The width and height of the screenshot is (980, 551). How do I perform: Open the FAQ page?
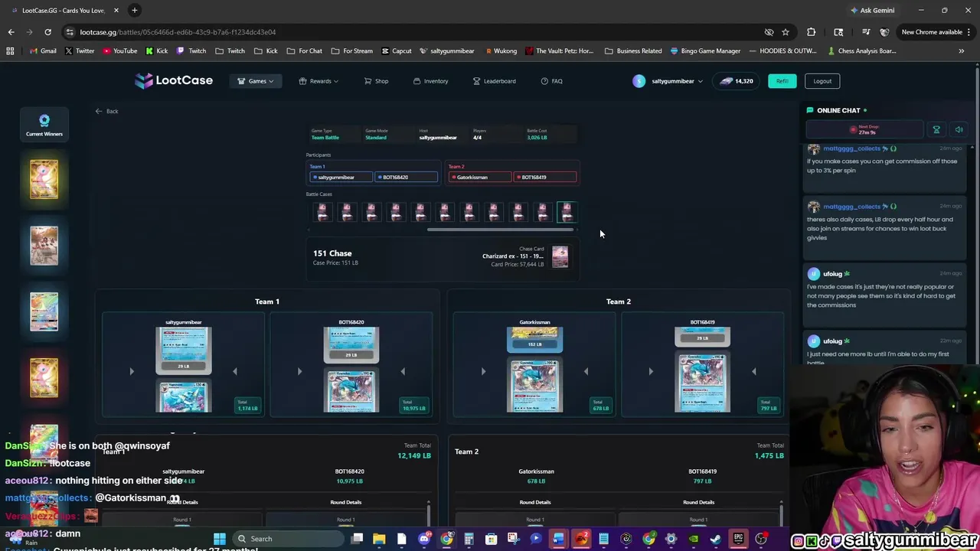point(552,81)
